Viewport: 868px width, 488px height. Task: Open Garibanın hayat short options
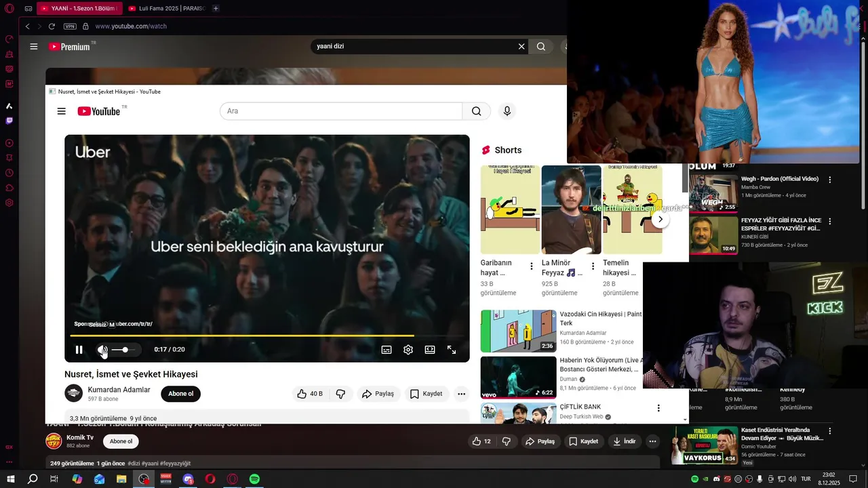(x=532, y=266)
